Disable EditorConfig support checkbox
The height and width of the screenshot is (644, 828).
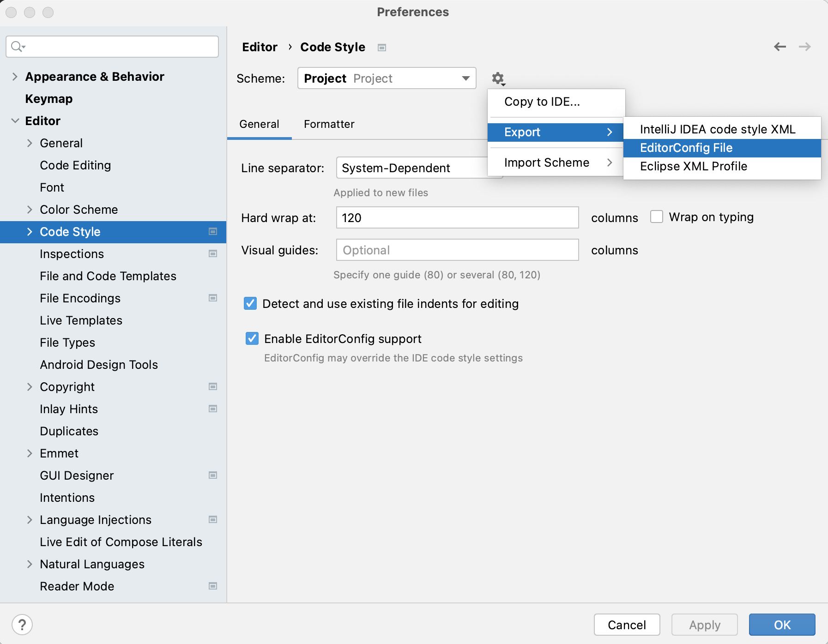(252, 339)
